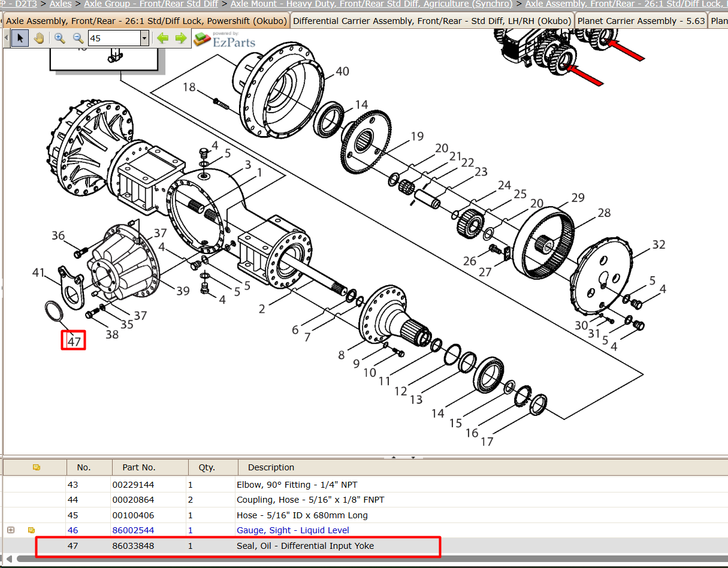Click part number 00020864 cell
Image resolution: width=728 pixels, height=568 pixels.
[x=134, y=500]
